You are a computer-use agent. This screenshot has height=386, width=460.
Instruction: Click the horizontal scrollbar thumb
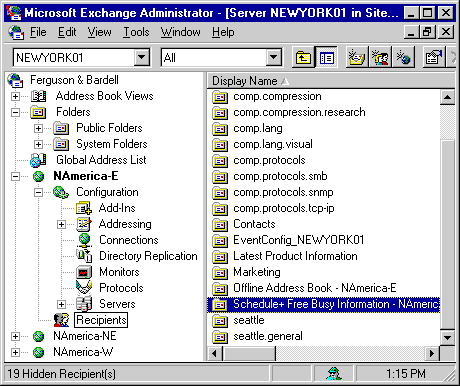pyautogui.click(x=249, y=353)
